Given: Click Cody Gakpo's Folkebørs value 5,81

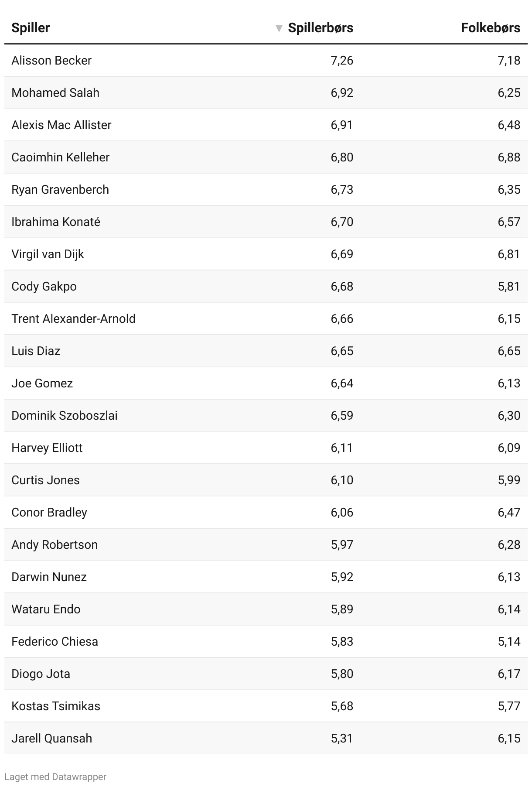Looking at the screenshot, I should pos(509,286).
